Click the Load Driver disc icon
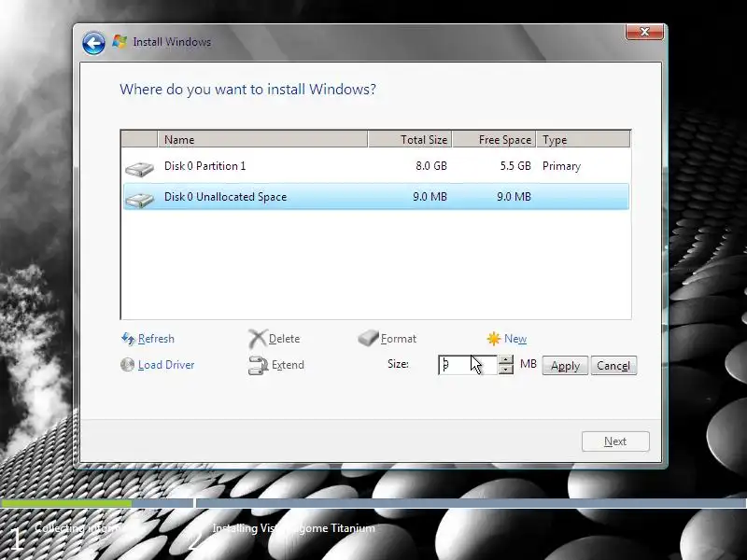 (127, 365)
